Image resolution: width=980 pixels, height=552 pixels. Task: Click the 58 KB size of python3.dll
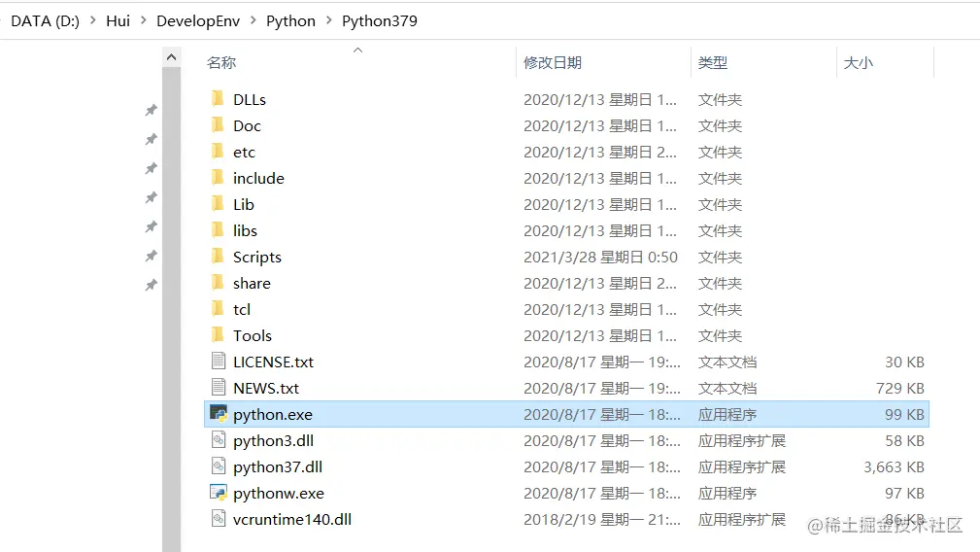pos(904,440)
